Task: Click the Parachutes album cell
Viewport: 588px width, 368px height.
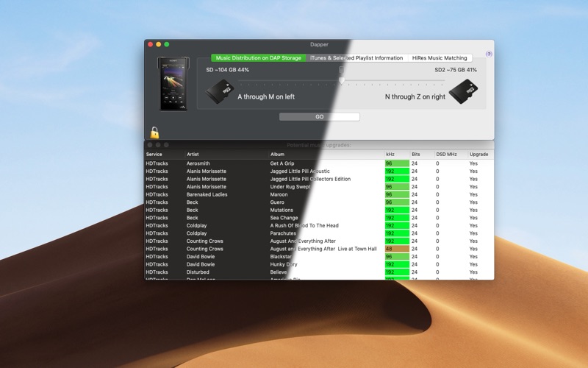Action: (283, 233)
